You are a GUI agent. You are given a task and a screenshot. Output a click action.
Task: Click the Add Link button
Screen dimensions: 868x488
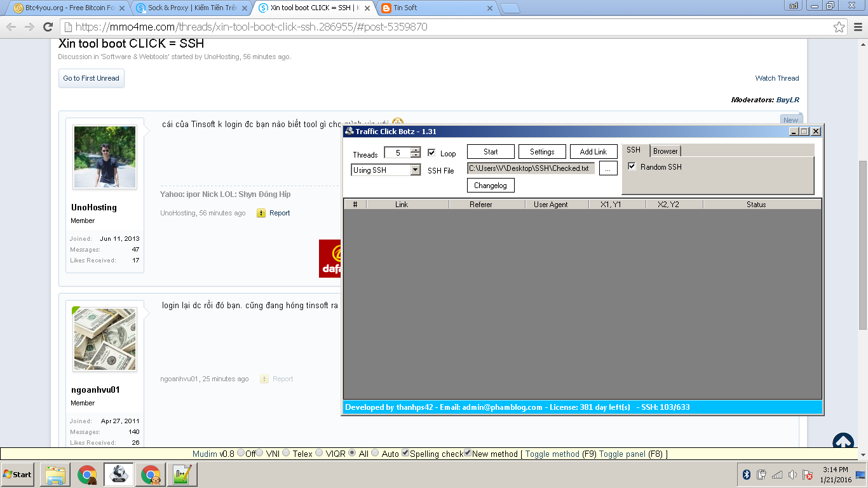coord(593,152)
